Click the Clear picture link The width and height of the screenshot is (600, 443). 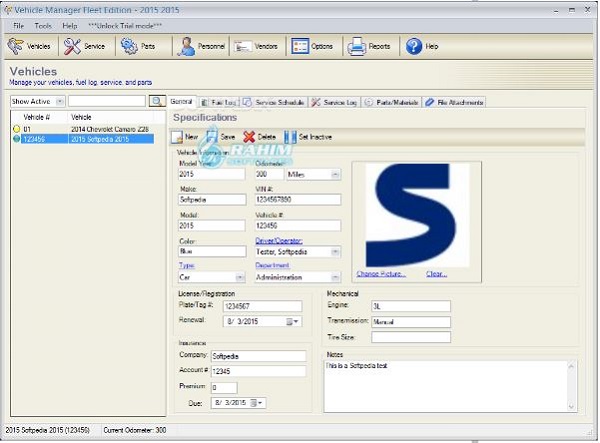(436, 274)
